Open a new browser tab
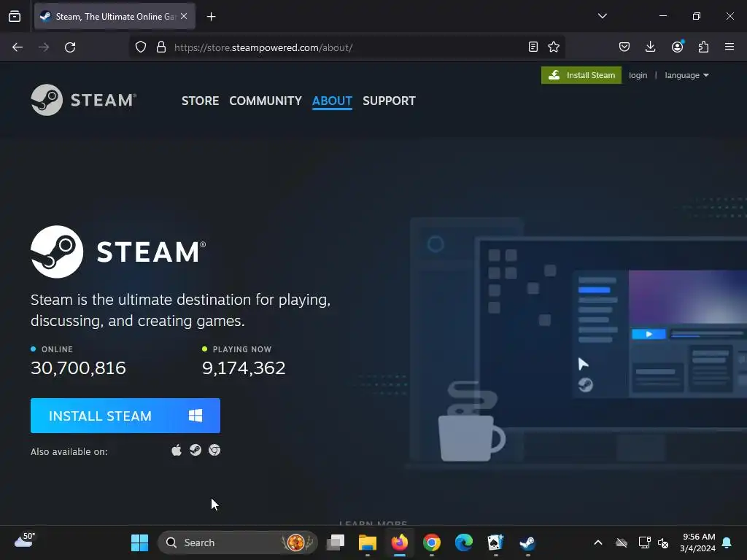Screen dimensions: 747x560 coord(211,17)
